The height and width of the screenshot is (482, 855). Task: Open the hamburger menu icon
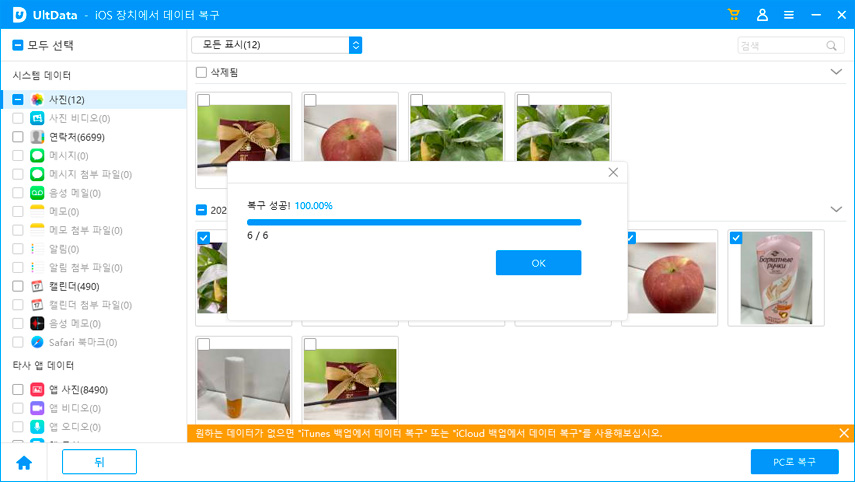pyautogui.click(x=788, y=15)
